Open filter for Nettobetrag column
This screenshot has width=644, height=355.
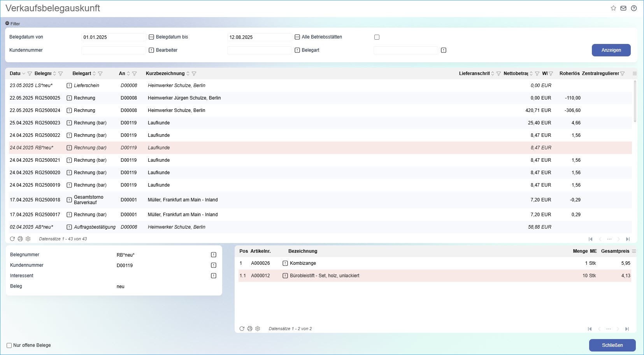click(537, 73)
